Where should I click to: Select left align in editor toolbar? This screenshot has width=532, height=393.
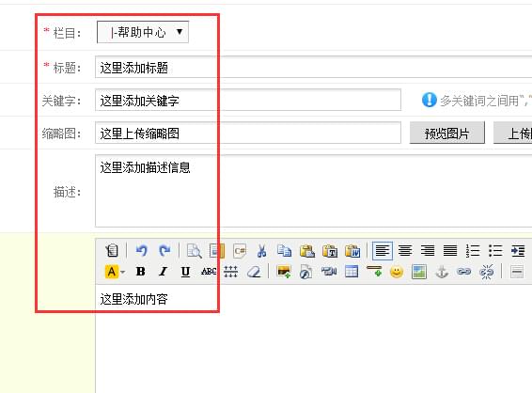(383, 251)
